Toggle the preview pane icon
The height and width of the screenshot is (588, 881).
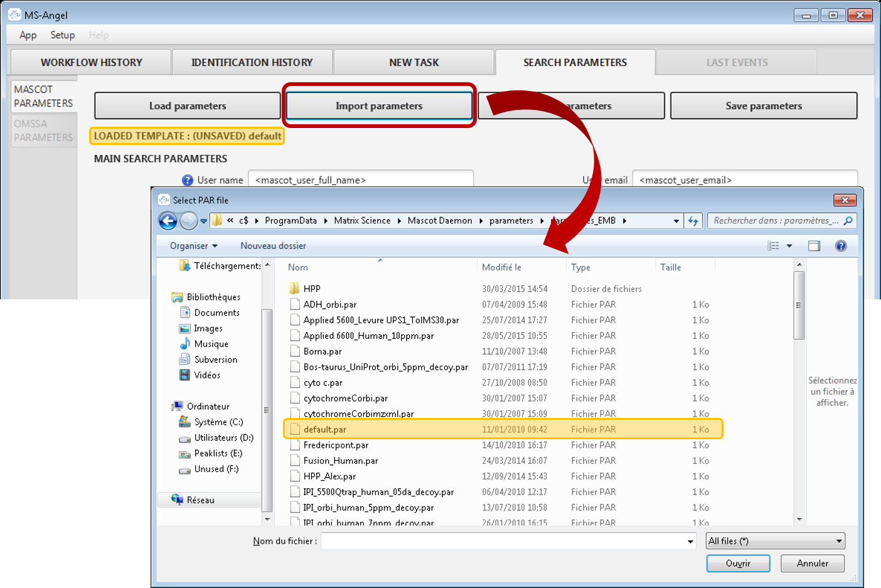814,246
